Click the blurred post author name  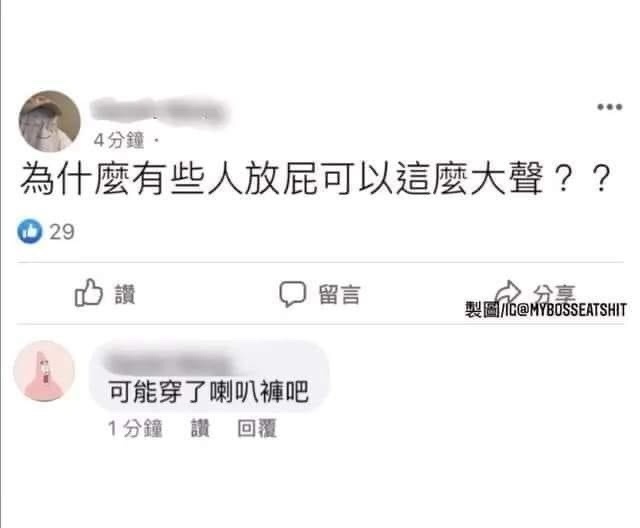tap(159, 112)
